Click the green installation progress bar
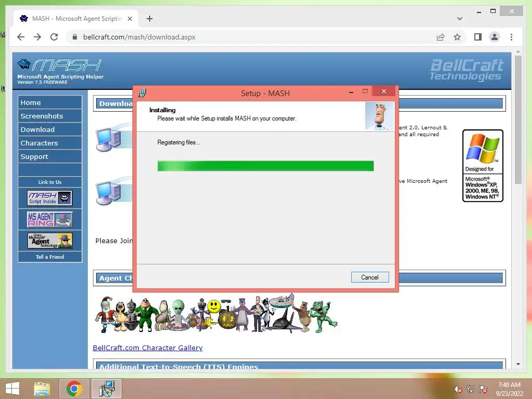 265,166
